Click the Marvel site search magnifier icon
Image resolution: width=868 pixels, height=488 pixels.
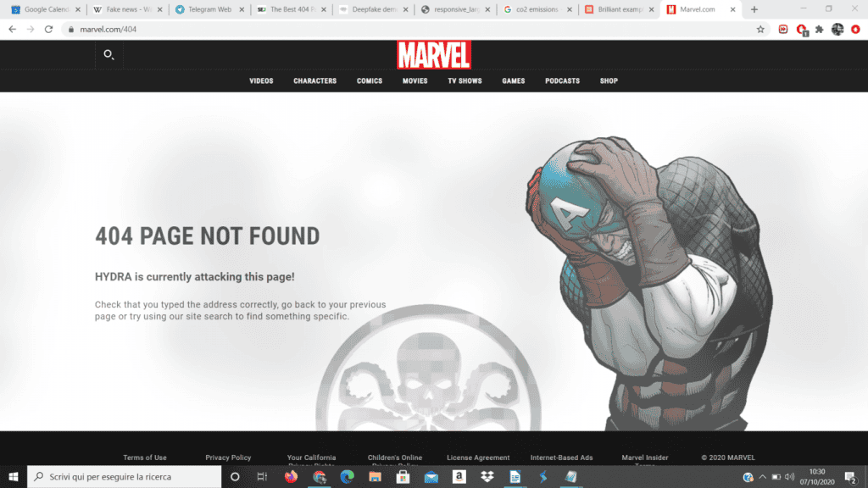(x=108, y=54)
